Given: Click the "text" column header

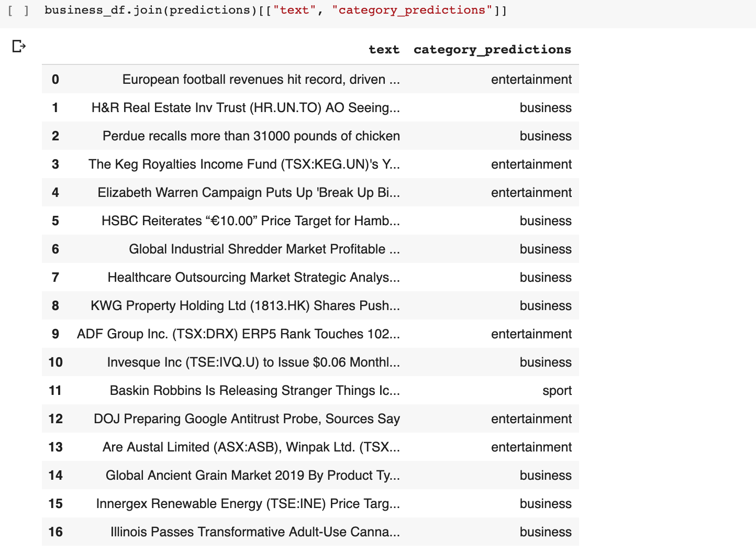Looking at the screenshot, I should (384, 50).
